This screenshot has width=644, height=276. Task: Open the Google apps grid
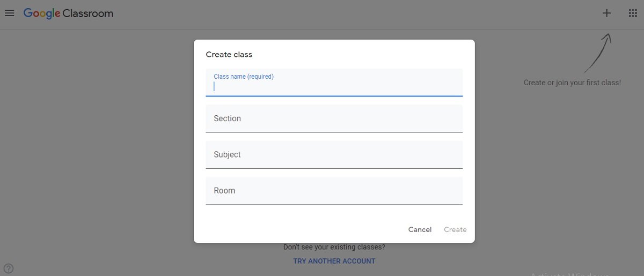[x=633, y=13]
